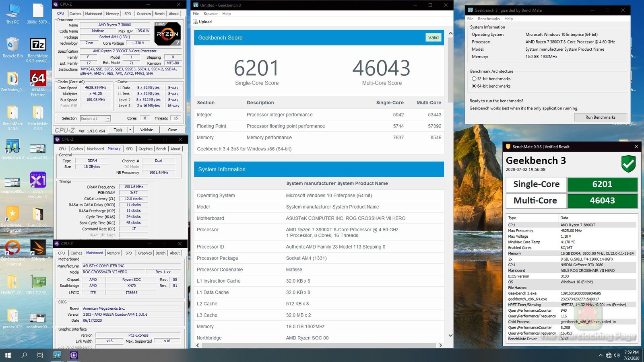Click the Geekbench 3 desktop shortcut
644x362 pixels.
point(12,148)
